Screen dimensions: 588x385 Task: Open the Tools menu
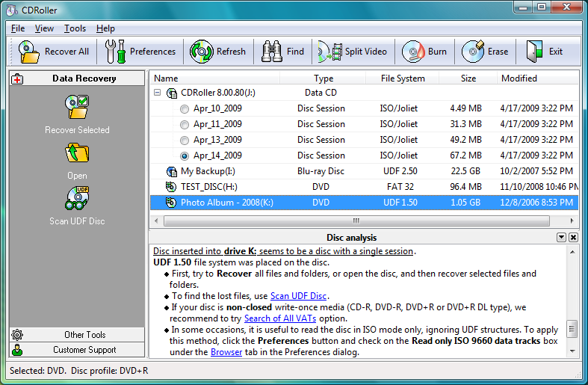click(x=75, y=28)
